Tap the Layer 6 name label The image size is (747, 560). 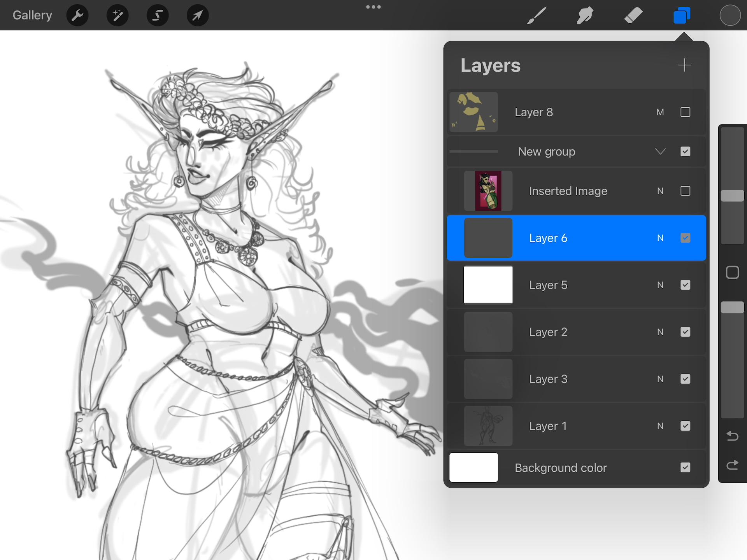[548, 238]
